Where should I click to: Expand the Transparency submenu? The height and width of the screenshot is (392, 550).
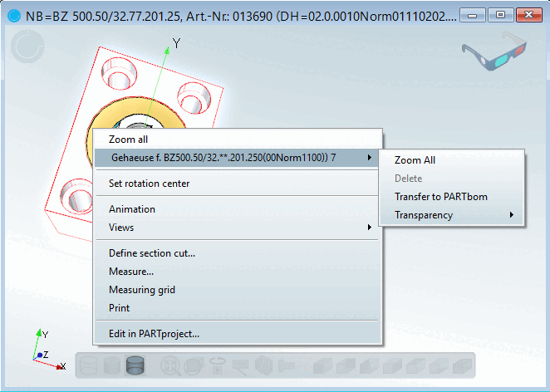coord(452,215)
